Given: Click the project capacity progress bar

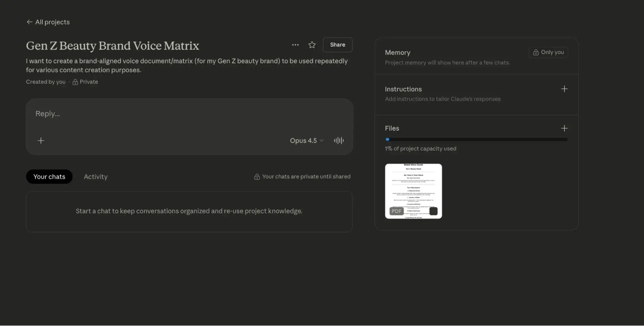Looking at the screenshot, I should click(x=476, y=139).
